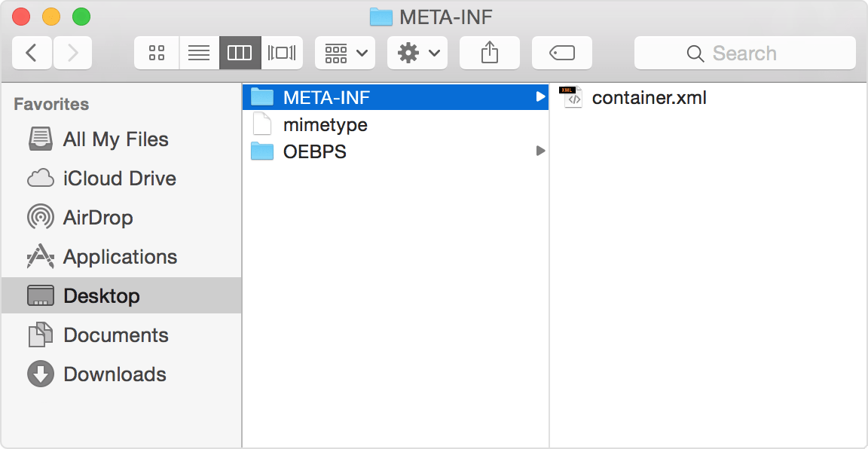Open All My Files in sidebar

pyautogui.click(x=115, y=139)
